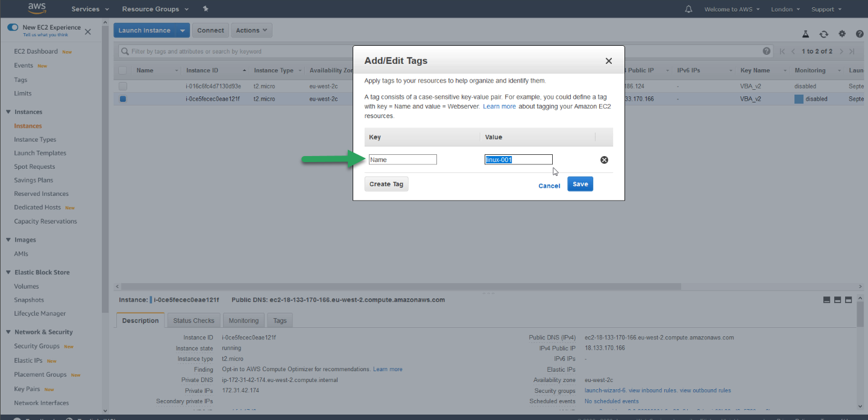Open Spot Requests in sidebar
Image resolution: width=868 pixels, height=420 pixels.
(34, 166)
